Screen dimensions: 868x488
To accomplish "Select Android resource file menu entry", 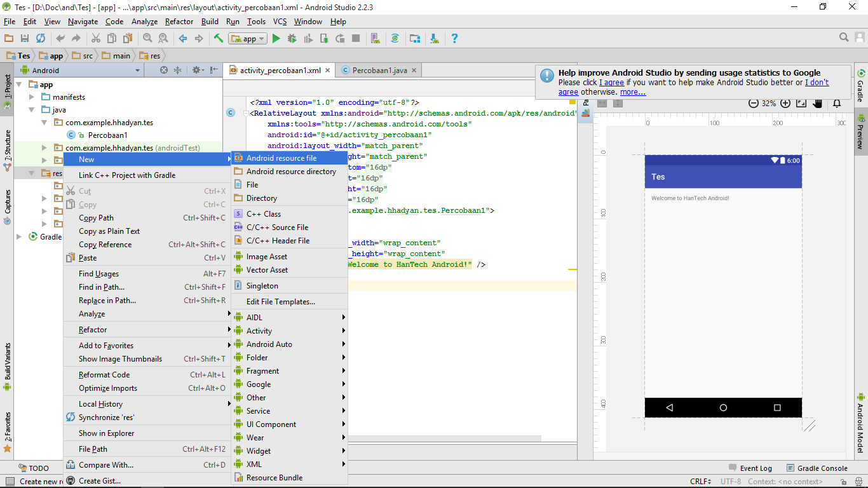I will (x=289, y=158).
